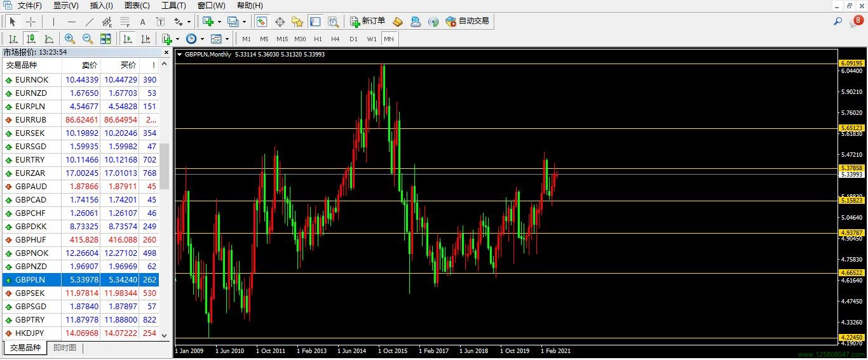
Task: Expand the periodicity dropdown arrow
Action: 202,39
